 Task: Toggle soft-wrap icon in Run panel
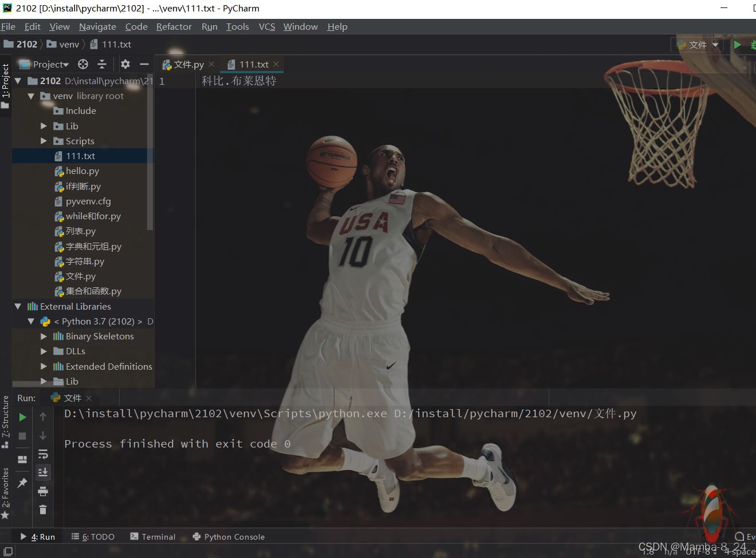[x=43, y=454]
